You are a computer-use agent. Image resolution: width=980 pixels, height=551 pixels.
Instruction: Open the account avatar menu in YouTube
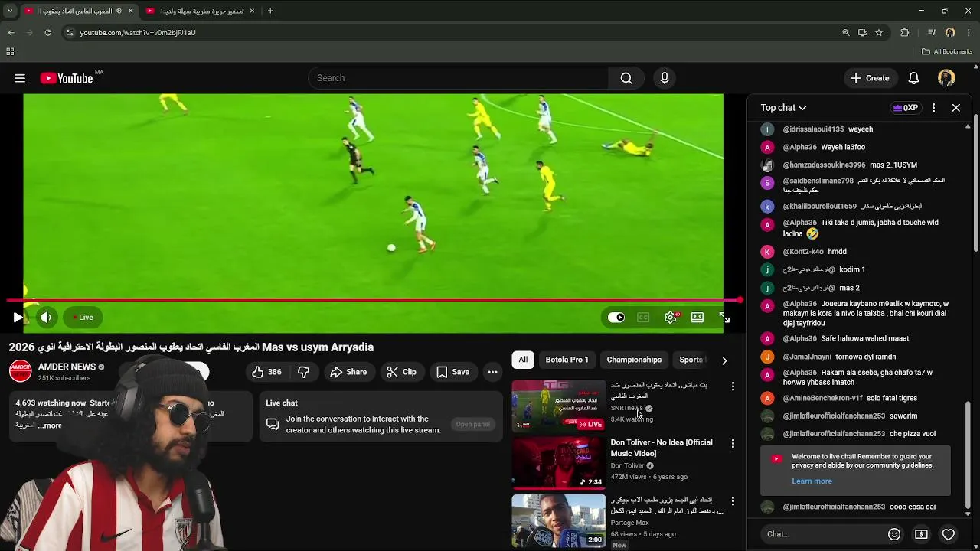(x=946, y=78)
